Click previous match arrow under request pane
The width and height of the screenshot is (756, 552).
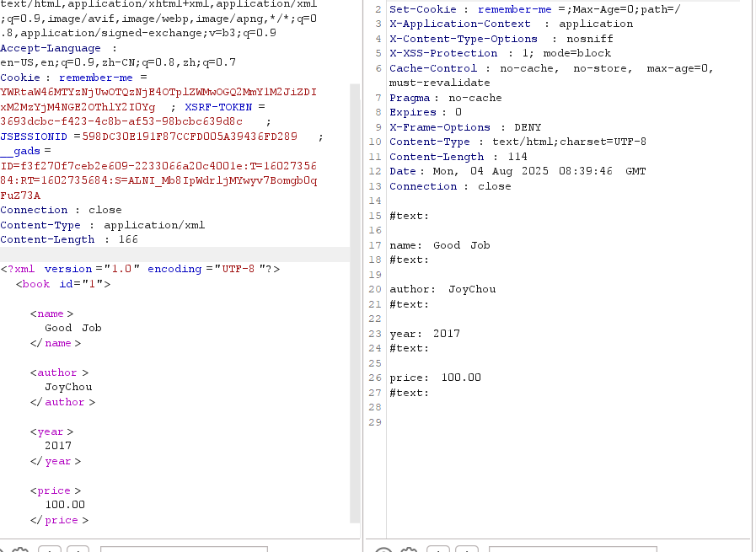tap(49, 549)
